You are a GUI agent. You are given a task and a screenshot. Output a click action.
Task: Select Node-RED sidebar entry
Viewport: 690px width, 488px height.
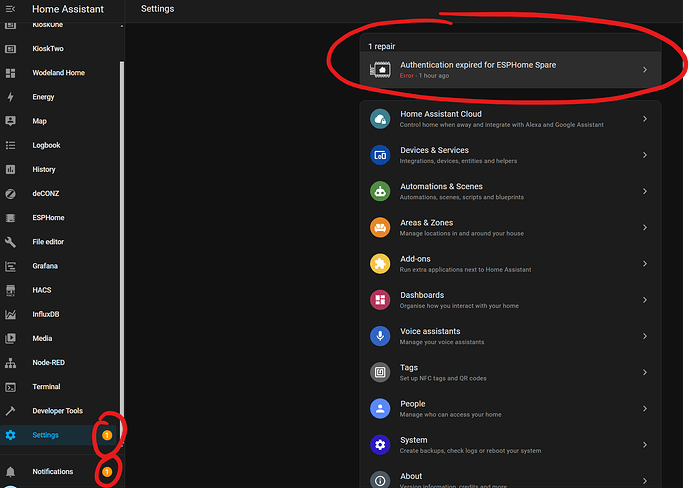pyautogui.click(x=59, y=363)
